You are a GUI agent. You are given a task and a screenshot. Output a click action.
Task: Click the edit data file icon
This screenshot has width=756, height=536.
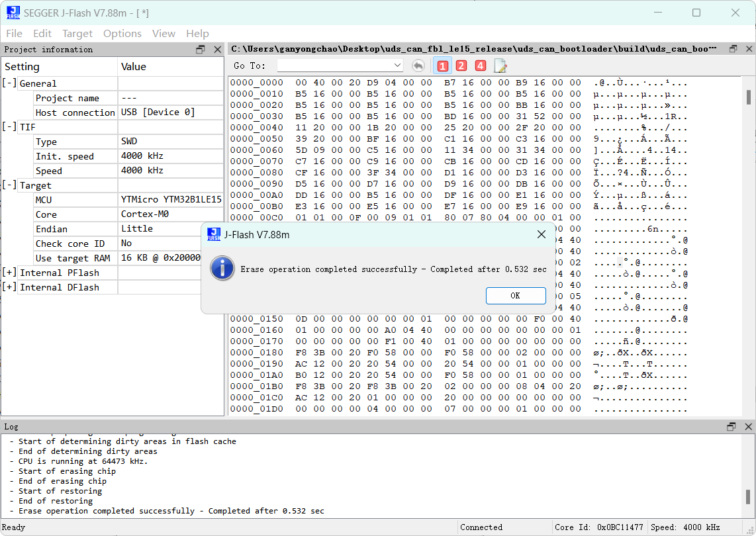coord(500,66)
